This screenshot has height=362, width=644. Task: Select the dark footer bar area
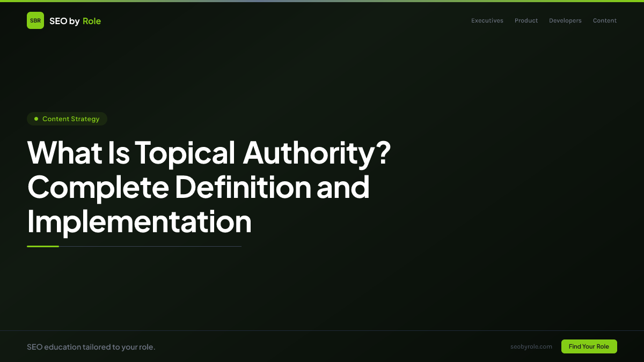pos(322,346)
